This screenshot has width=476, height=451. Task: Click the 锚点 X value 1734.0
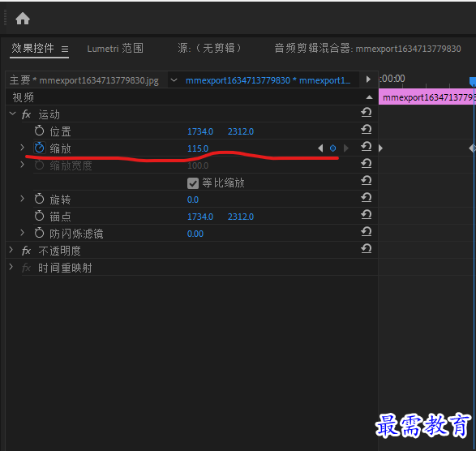tap(200, 217)
